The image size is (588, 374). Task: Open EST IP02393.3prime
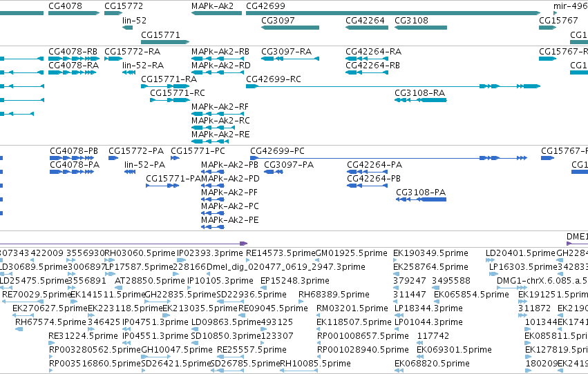coord(210,253)
